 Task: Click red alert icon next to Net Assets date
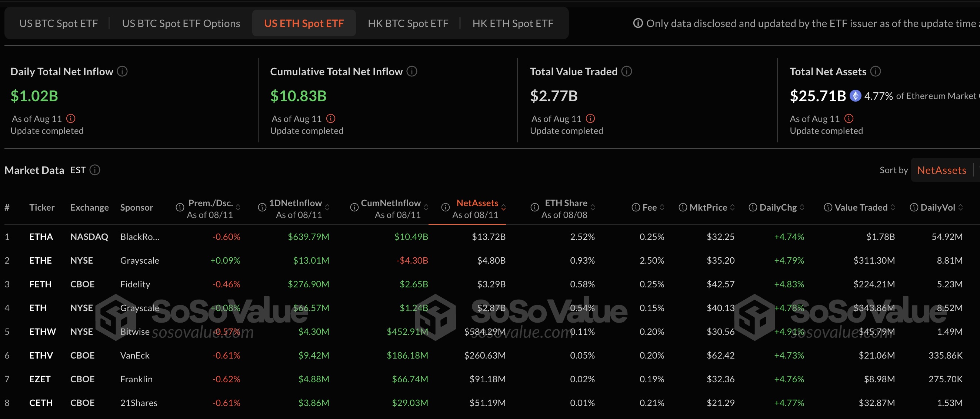[x=849, y=118]
